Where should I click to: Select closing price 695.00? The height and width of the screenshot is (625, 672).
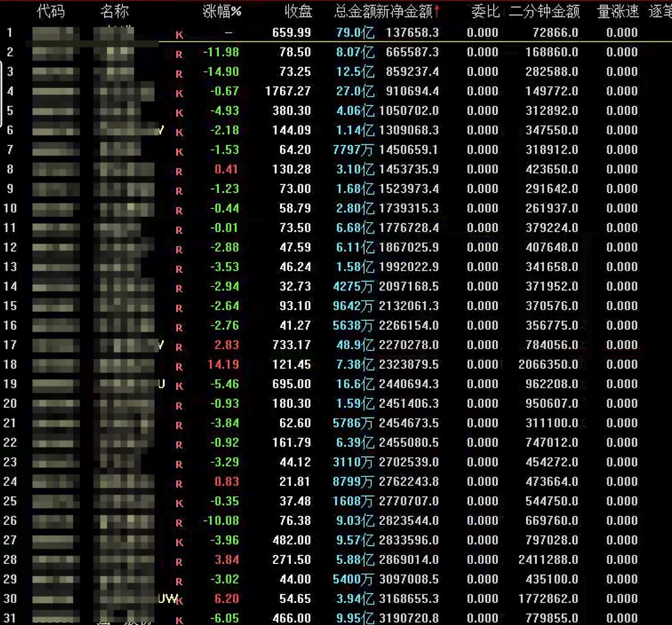291,384
